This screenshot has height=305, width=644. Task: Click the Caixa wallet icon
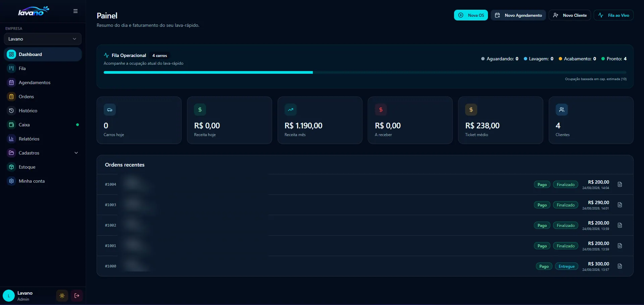[x=11, y=125]
